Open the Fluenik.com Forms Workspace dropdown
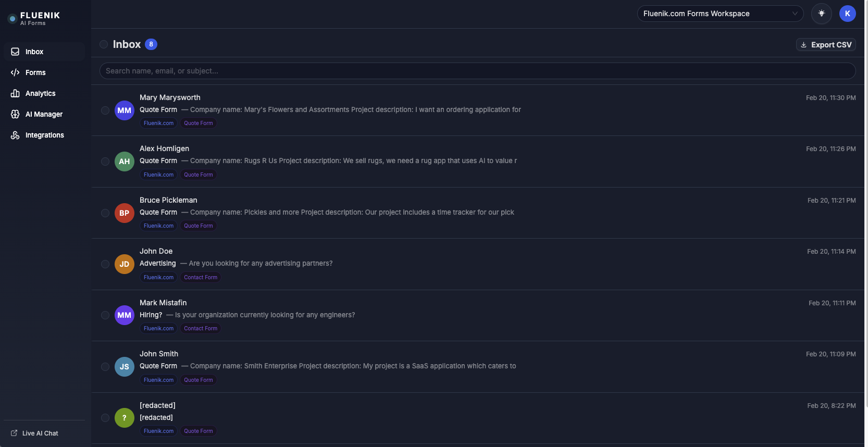The image size is (868, 447). pos(720,14)
